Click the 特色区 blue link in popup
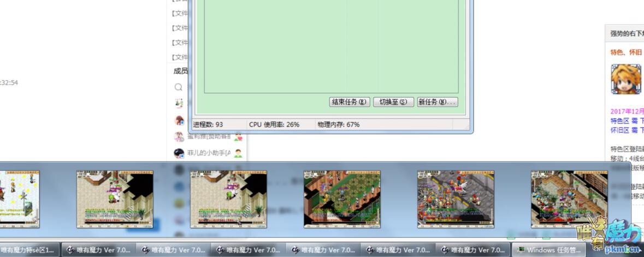The width and height of the screenshot is (644, 257). 620,121
